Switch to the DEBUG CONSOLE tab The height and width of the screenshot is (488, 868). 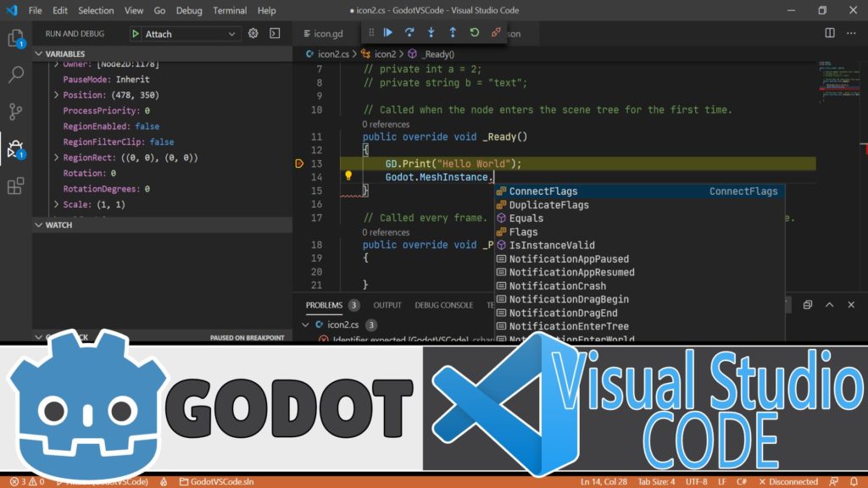tap(443, 305)
